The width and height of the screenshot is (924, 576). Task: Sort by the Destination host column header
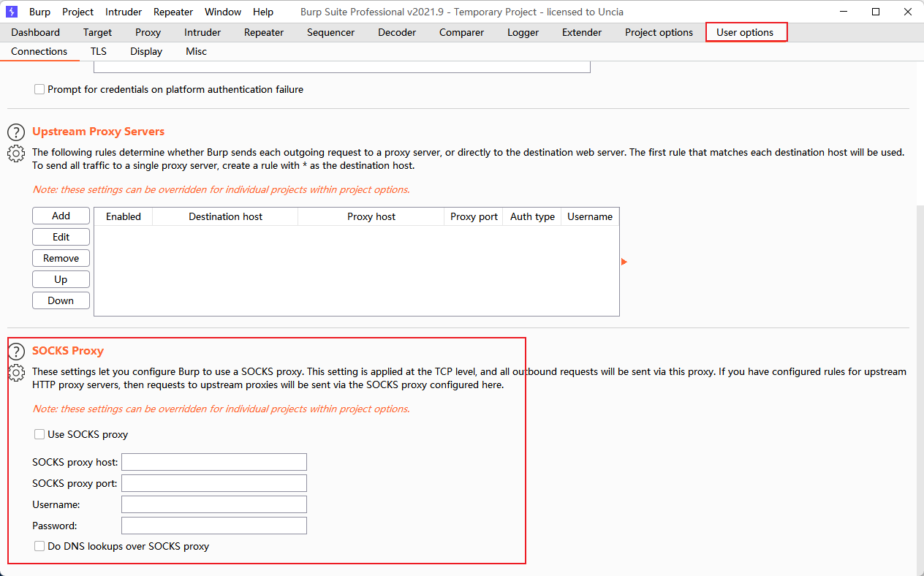tap(225, 216)
